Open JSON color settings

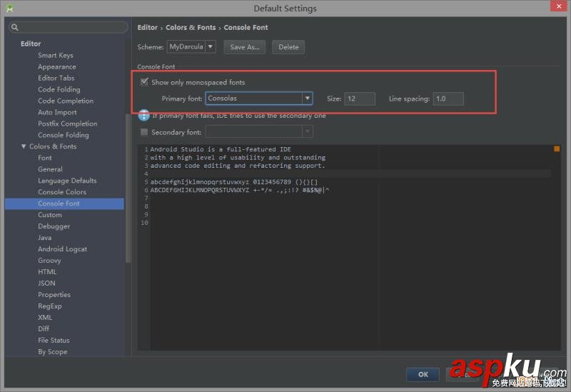[x=46, y=283]
